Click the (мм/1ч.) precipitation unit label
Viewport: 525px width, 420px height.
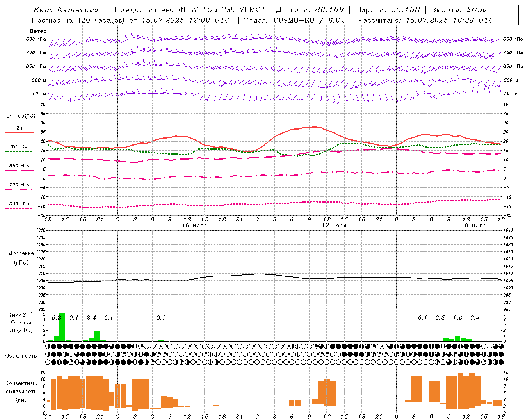tap(21, 330)
